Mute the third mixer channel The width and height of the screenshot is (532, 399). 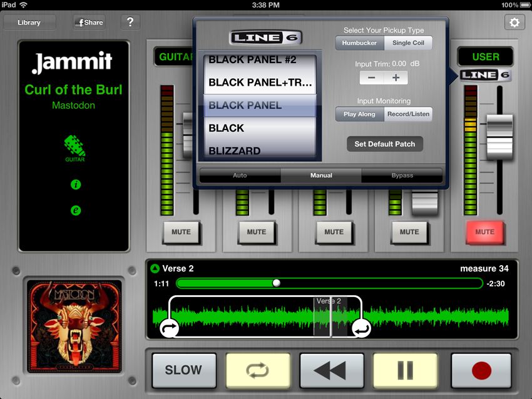click(x=334, y=232)
